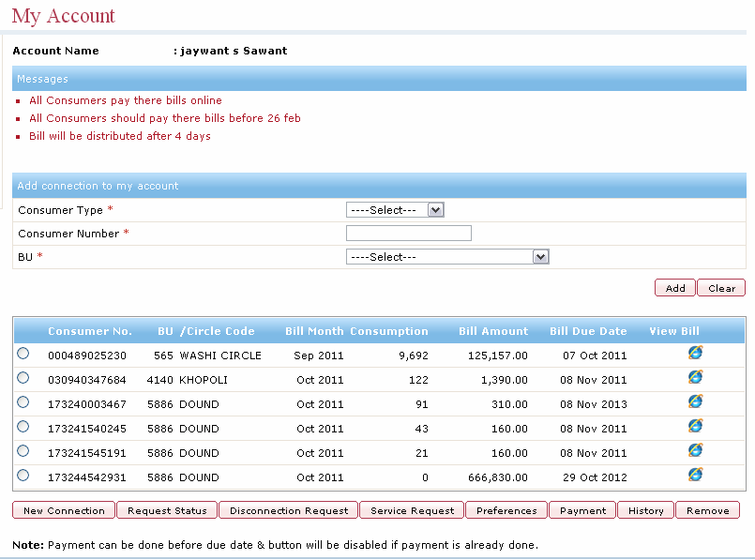Screen dimensions: 755x560
Task: Open the Consumer Type dropdown
Action: tap(395, 209)
